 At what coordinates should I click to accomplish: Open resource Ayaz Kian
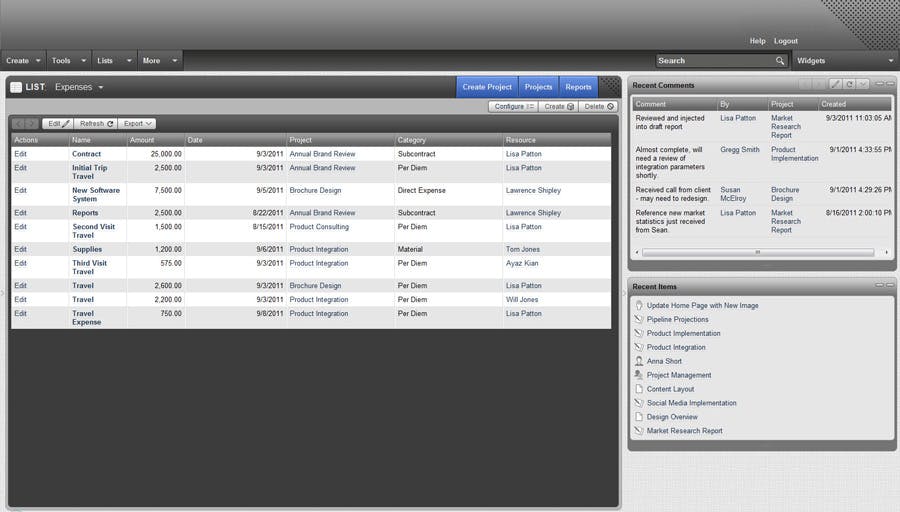tap(522, 263)
